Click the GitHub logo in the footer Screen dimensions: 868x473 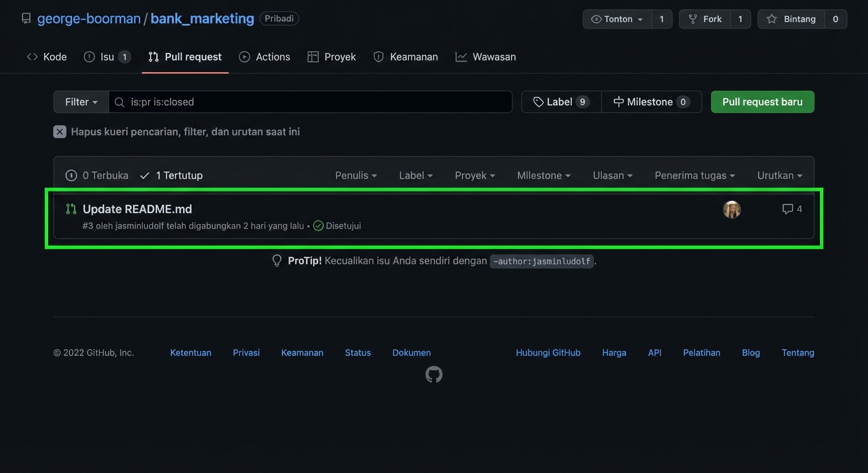click(x=434, y=374)
